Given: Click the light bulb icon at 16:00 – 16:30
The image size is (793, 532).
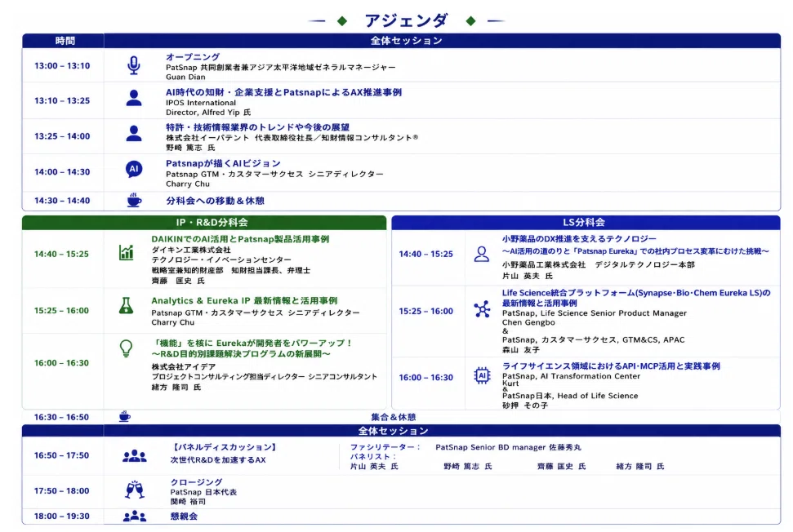Looking at the screenshot, I should [x=126, y=348].
